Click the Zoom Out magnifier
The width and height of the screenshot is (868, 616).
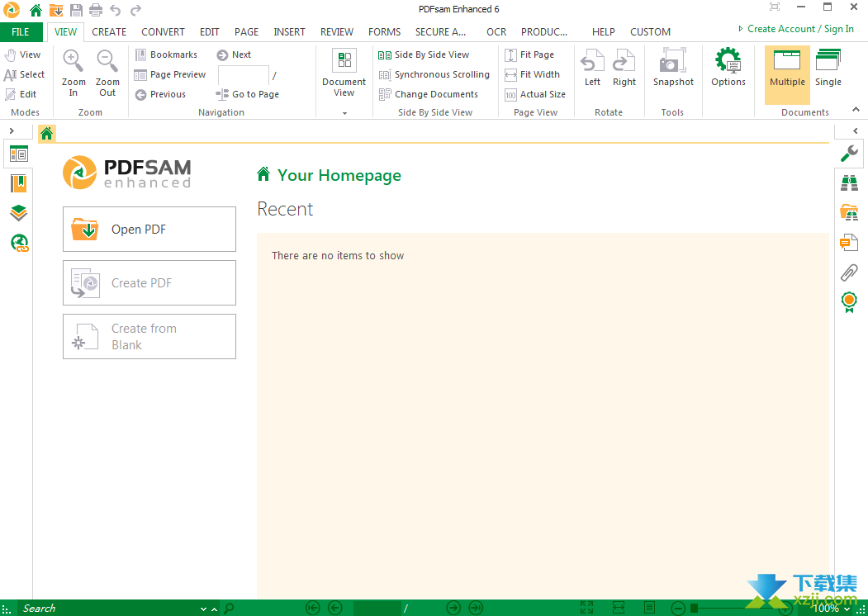pyautogui.click(x=107, y=73)
